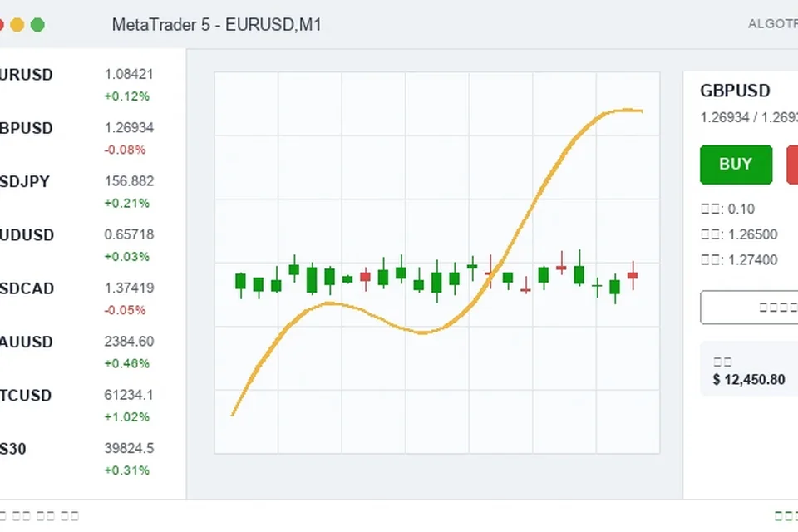Select the XAUUSD gold row at 2384.60
798x532 pixels.
(92, 352)
